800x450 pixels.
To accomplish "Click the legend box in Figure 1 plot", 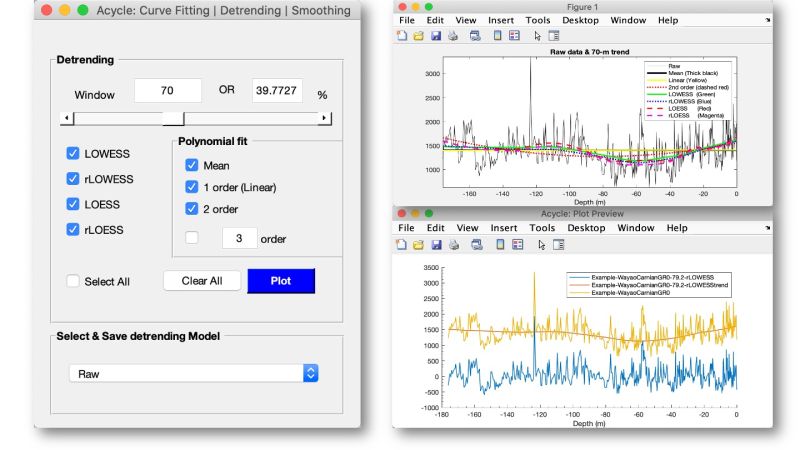I will pyautogui.click(x=688, y=90).
